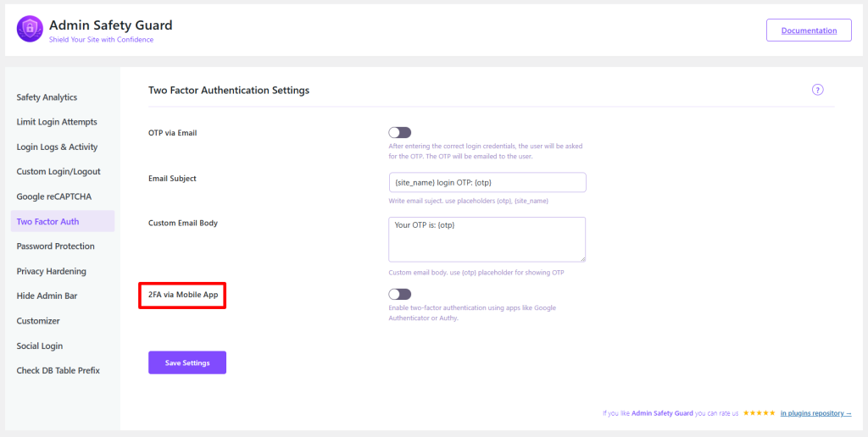Go to Hide Admin Bar settings
This screenshot has height=437, width=868.
(47, 296)
